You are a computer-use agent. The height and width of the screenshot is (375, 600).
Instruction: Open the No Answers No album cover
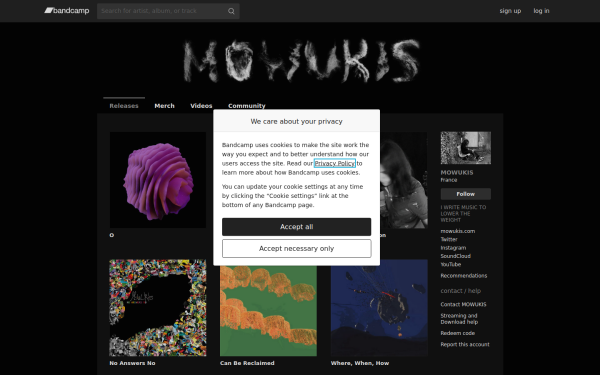tap(158, 308)
